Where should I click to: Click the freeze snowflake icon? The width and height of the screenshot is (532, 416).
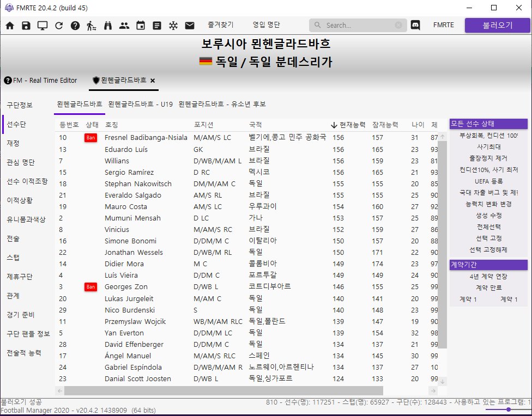[x=173, y=26]
